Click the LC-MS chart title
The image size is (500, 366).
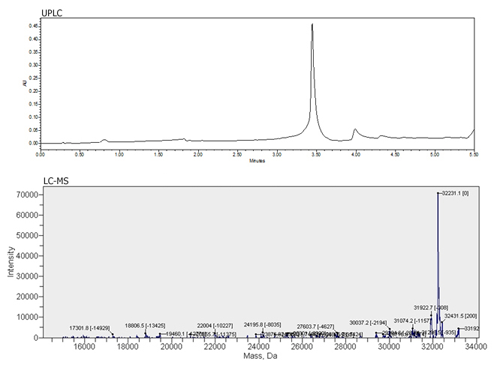pos(56,181)
